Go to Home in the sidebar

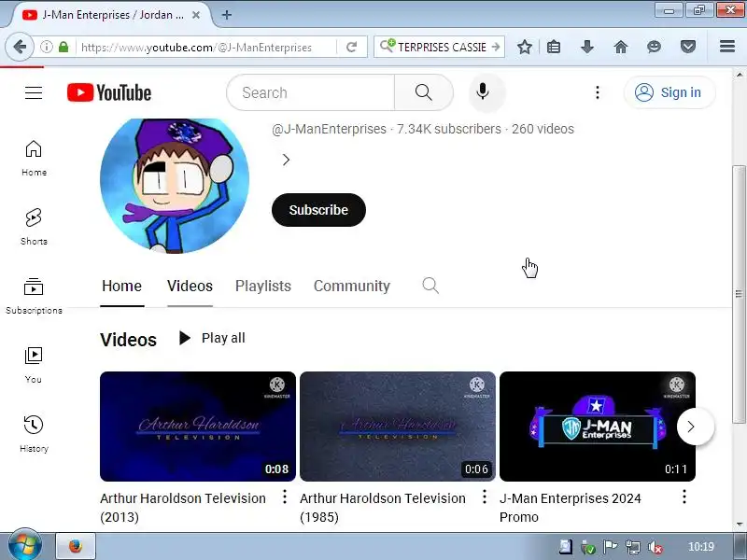point(34,159)
